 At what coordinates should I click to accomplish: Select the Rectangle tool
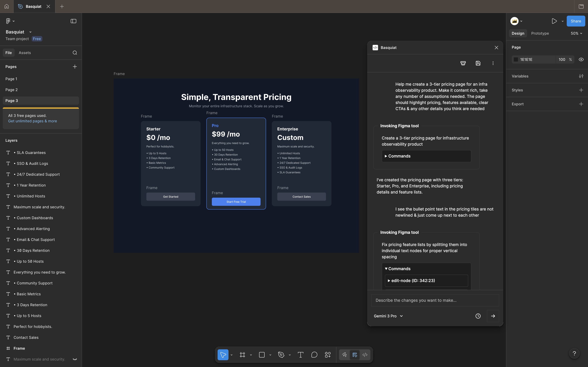262,355
